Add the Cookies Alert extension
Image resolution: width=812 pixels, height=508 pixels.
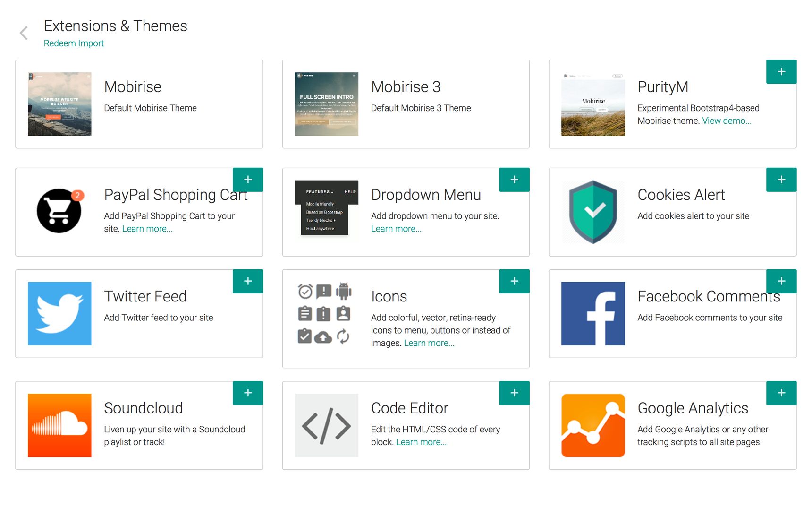click(x=781, y=180)
